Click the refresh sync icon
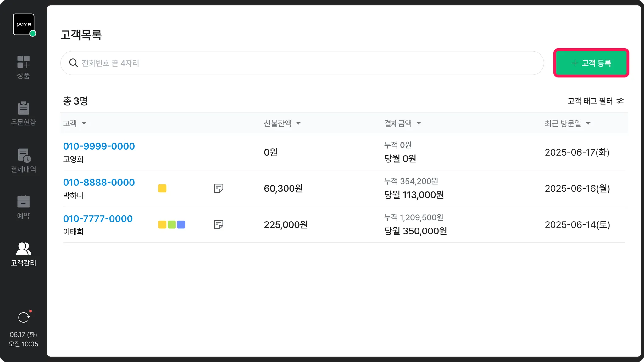The image size is (644, 362). click(x=24, y=317)
